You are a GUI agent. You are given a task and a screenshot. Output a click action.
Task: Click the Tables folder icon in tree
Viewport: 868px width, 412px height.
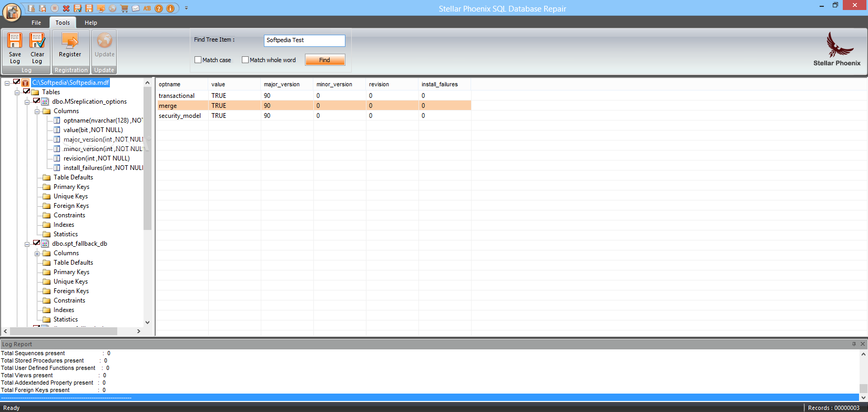pyautogui.click(x=35, y=92)
